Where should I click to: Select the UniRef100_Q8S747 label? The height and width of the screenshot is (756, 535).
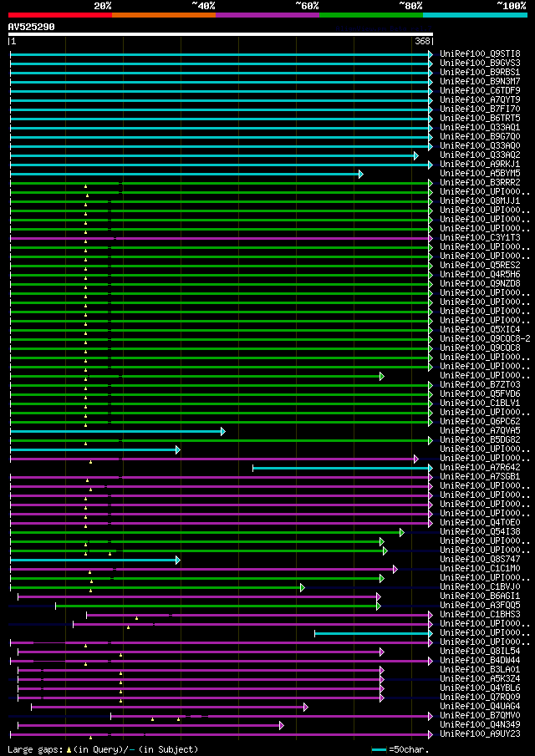tap(480, 560)
